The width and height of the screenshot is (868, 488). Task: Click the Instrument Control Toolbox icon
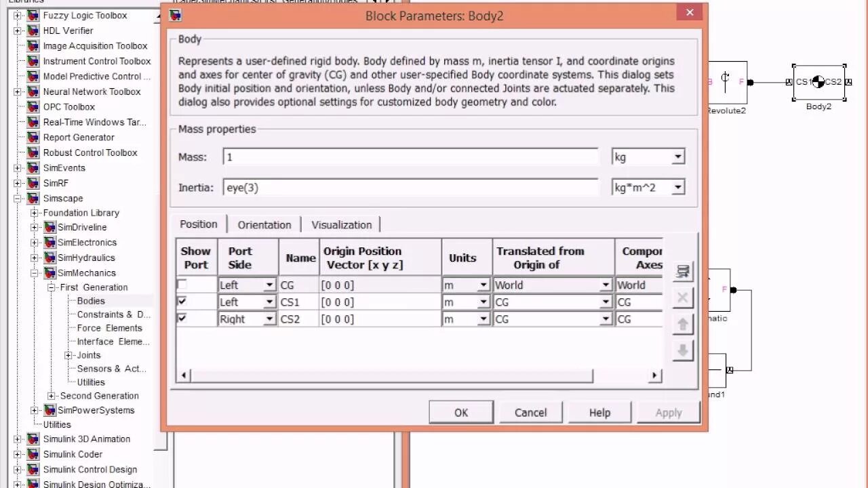pyautogui.click(x=33, y=61)
